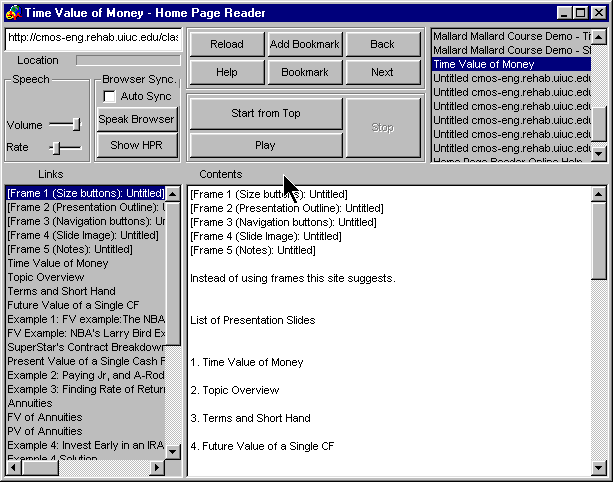Enable the Auto Sync checkbox
The image size is (613, 482).
click(110, 96)
